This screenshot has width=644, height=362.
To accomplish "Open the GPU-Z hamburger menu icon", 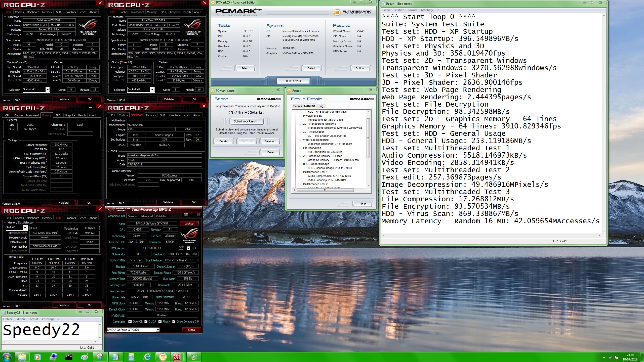I will [198, 215].
